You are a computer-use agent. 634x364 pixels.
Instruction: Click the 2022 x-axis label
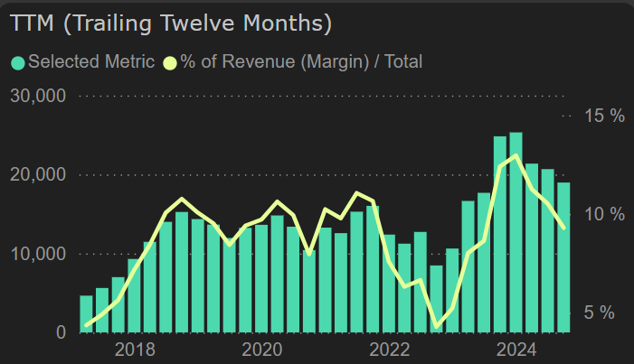coord(390,350)
